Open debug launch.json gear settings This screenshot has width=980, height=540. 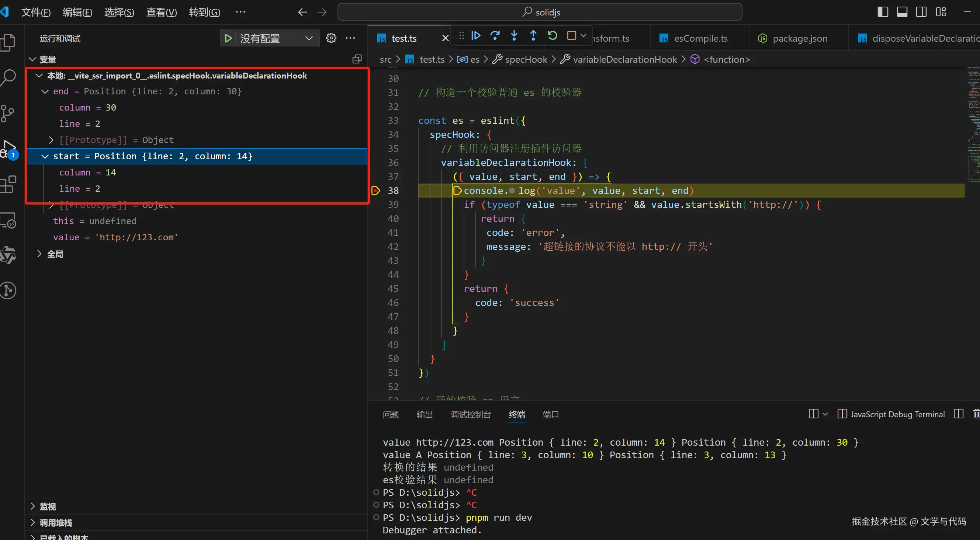point(331,38)
